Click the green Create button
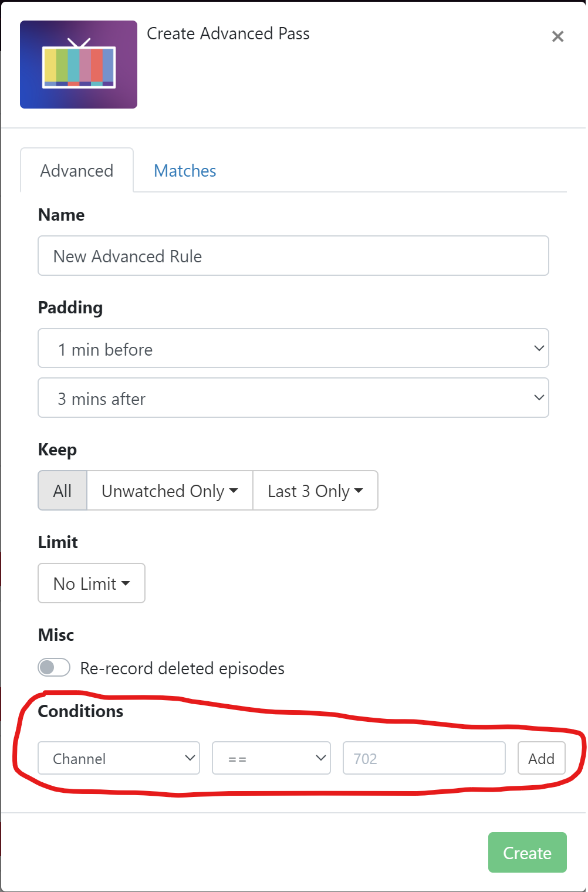This screenshot has width=588, height=892. pyautogui.click(x=527, y=853)
